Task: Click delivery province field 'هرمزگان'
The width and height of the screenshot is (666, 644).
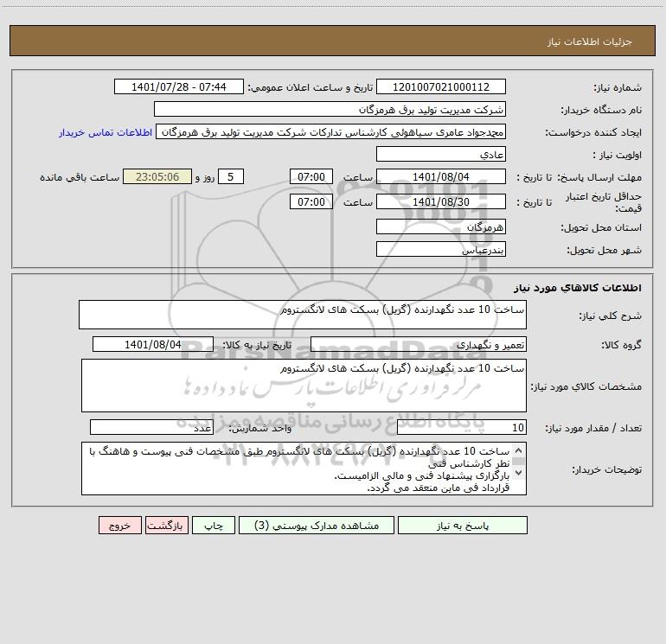Action: pos(441,226)
